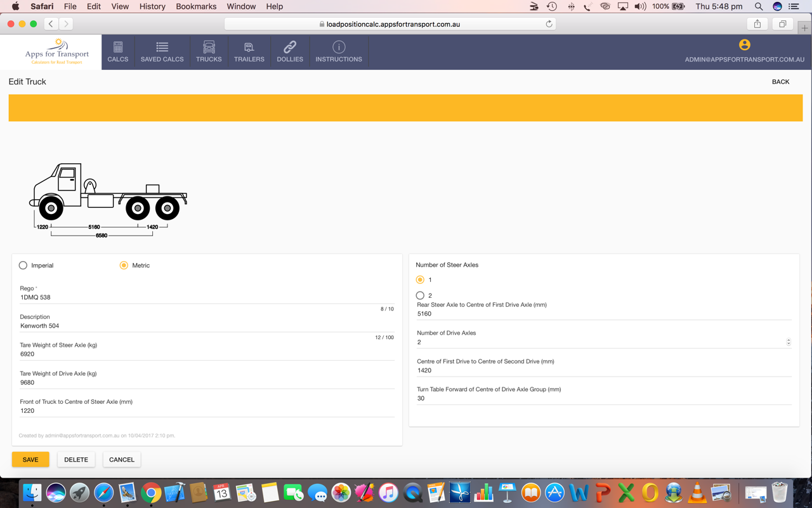Go to the Trailers section icon

pyautogui.click(x=249, y=47)
